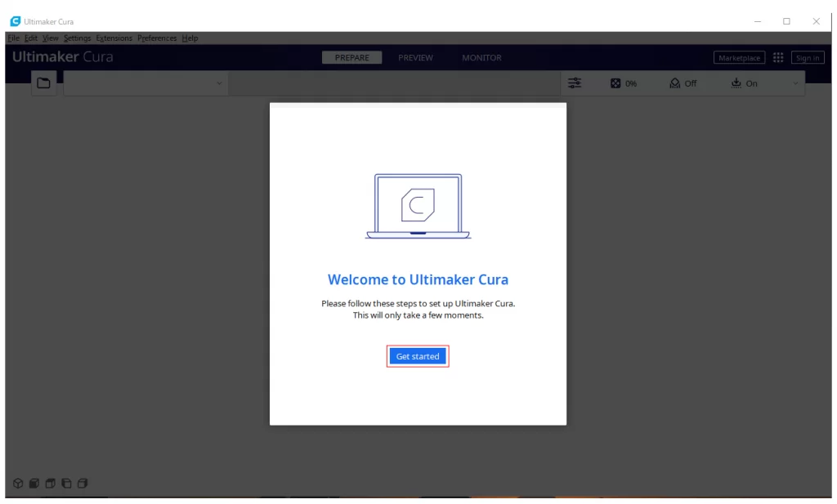Select the top view cube icon

(x=50, y=484)
